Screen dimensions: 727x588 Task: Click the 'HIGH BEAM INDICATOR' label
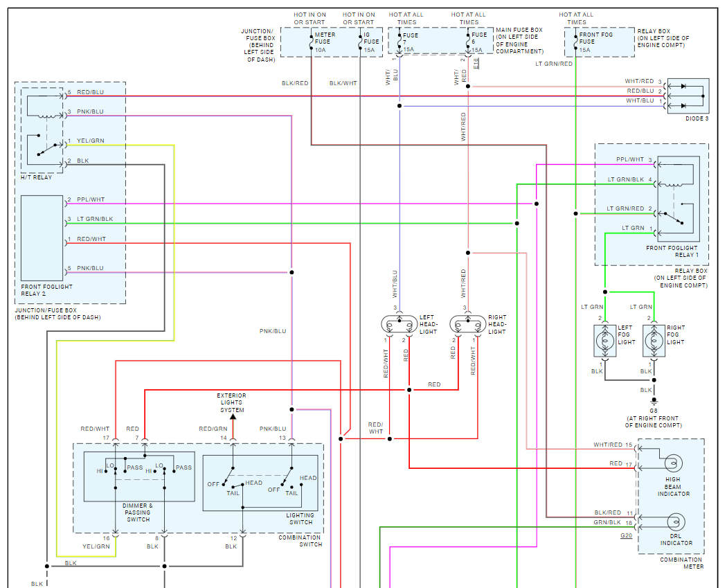click(673, 486)
